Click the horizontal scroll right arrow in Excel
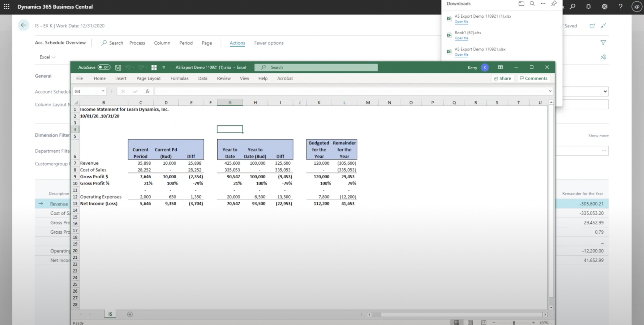 click(545, 314)
